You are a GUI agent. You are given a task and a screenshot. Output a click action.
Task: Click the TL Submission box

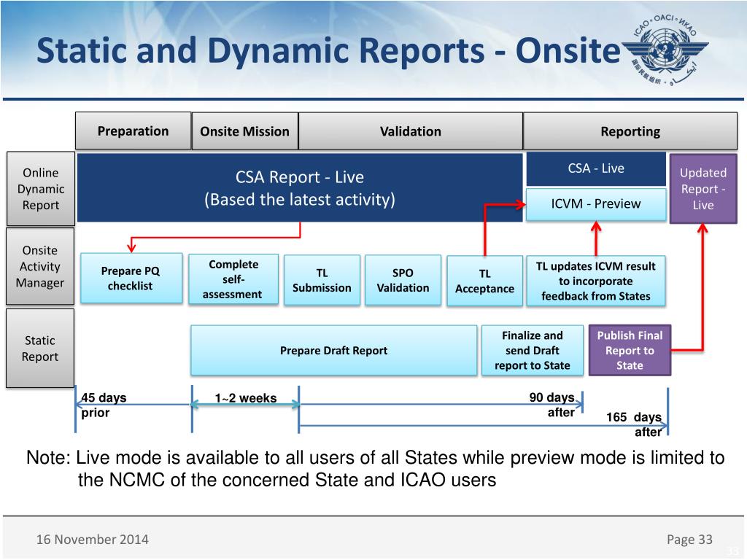click(x=322, y=280)
